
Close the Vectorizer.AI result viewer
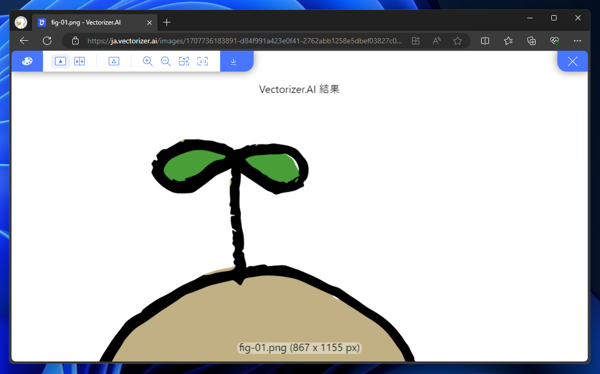[x=572, y=61]
